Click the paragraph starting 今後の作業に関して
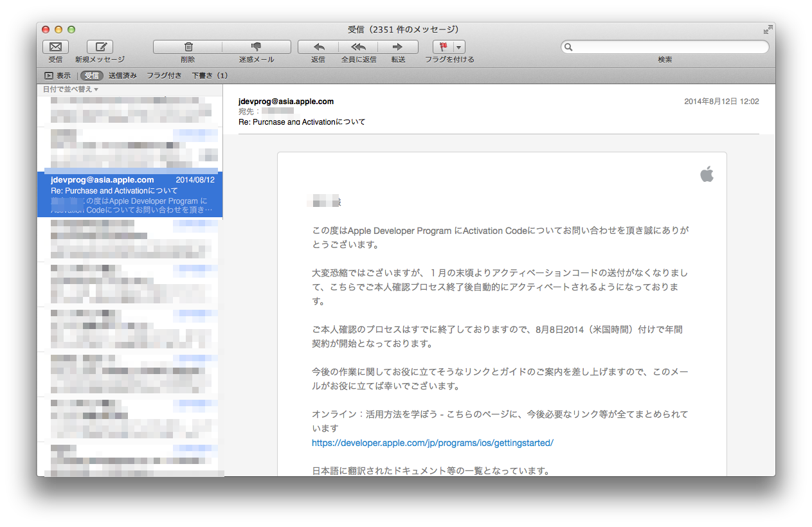The image size is (812, 527). [x=500, y=379]
